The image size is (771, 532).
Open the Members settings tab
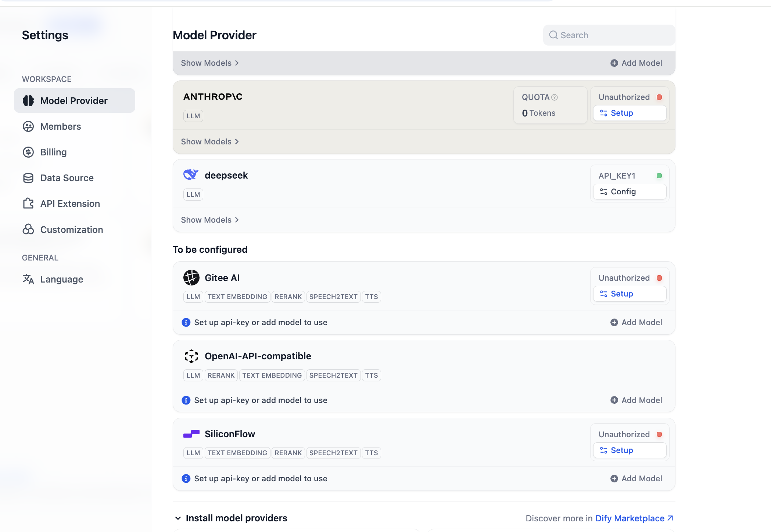pyautogui.click(x=61, y=126)
